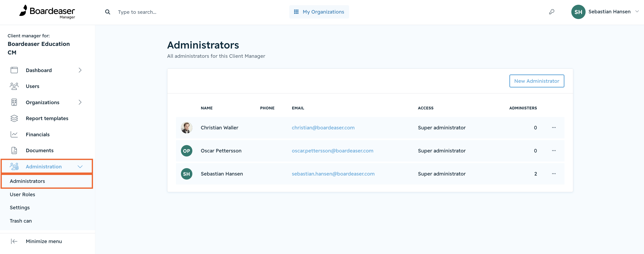Viewport: 644px width, 254px height.
Task: Click the PHONE column header
Action: click(267, 108)
